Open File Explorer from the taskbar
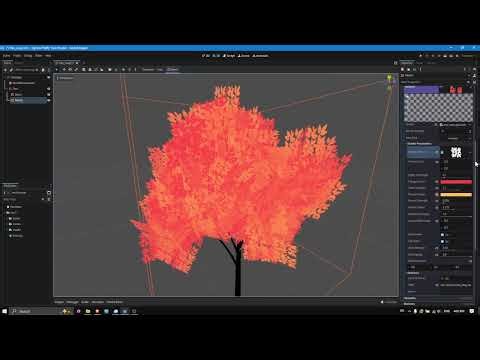This screenshot has width=480, height=360. 88,311
